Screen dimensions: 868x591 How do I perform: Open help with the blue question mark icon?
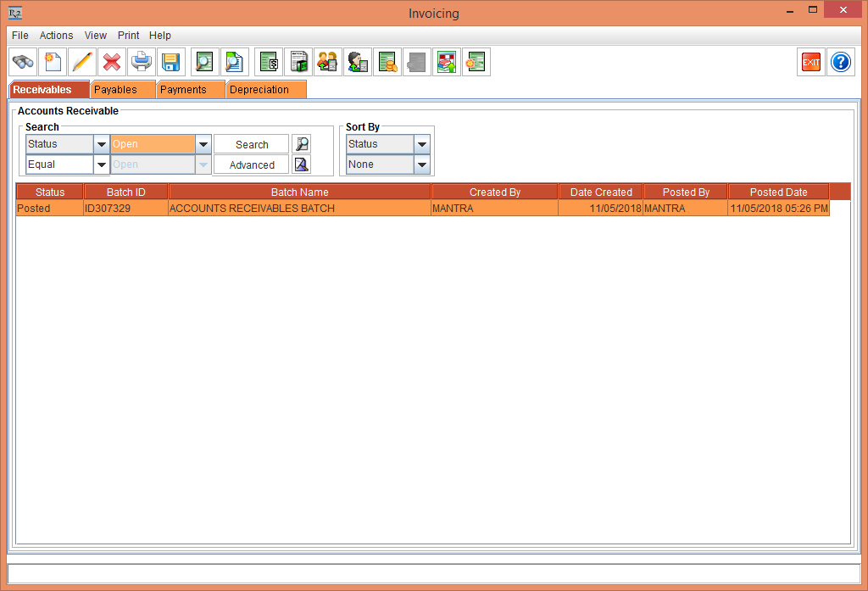click(x=841, y=62)
